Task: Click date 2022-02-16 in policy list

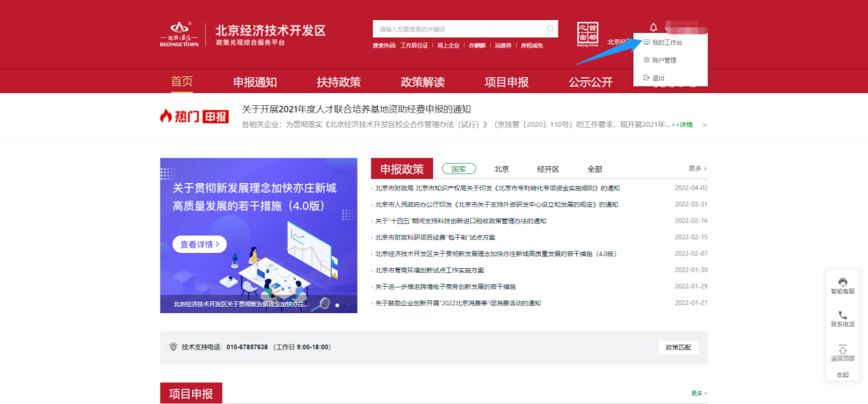Action: [691, 221]
